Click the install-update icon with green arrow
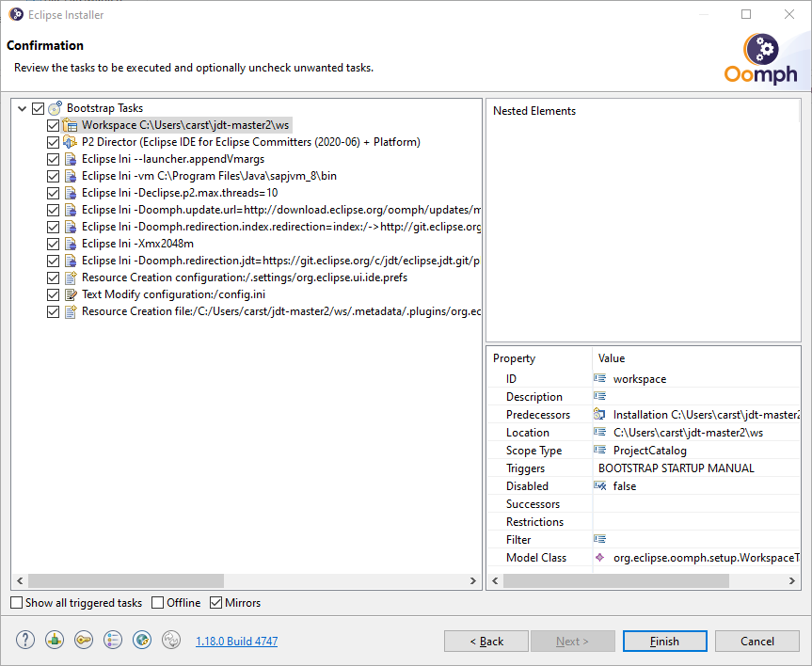The height and width of the screenshot is (666, 812). point(55,640)
